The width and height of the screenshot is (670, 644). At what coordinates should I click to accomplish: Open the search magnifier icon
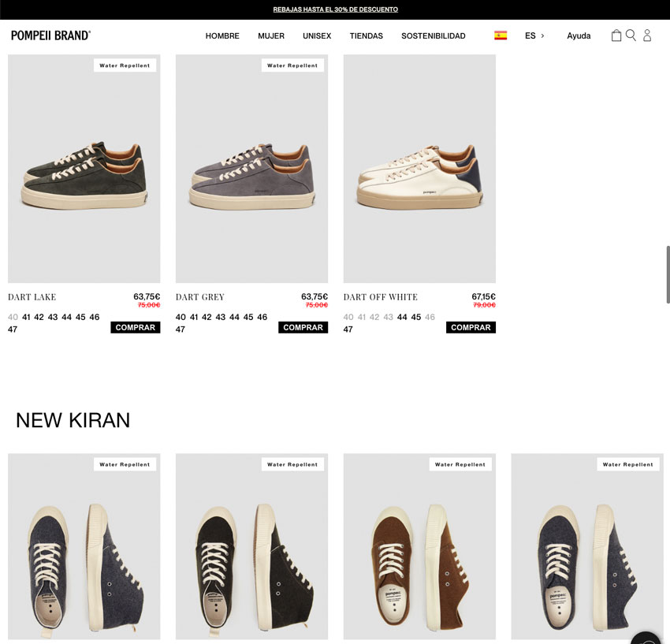[x=631, y=35]
